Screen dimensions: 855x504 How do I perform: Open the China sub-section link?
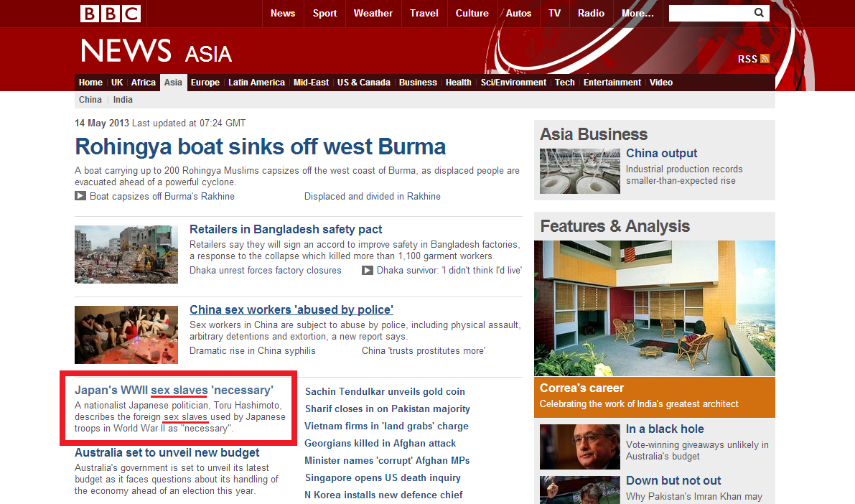tap(90, 100)
